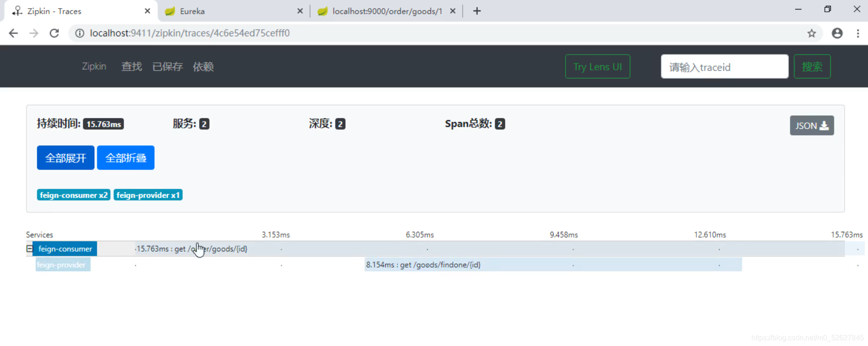868x346 pixels.
Task: Open the browser profile icon
Action: point(837,33)
